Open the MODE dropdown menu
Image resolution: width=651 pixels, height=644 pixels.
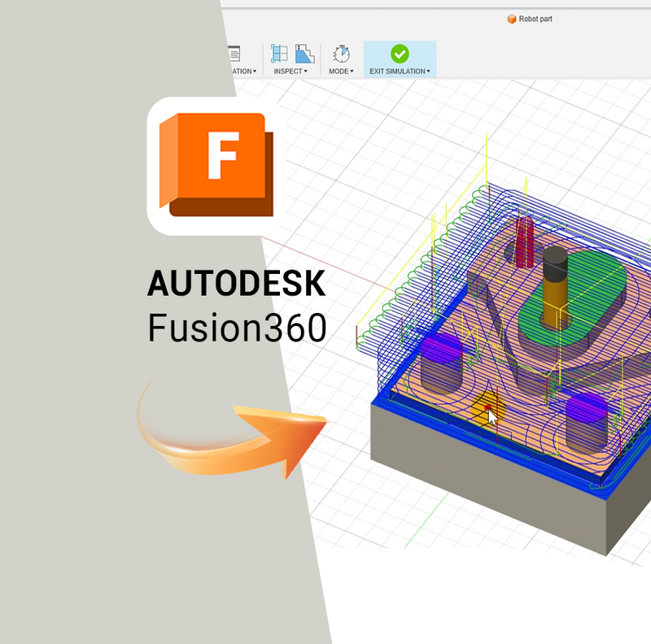pos(340,72)
